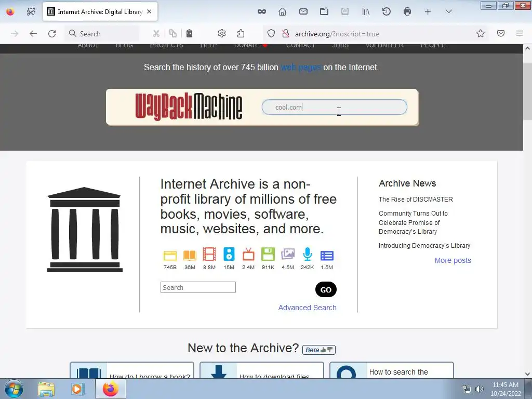Viewport: 532px width, 399px height.
Task: Open the settings gear icon
Action: (x=222, y=33)
